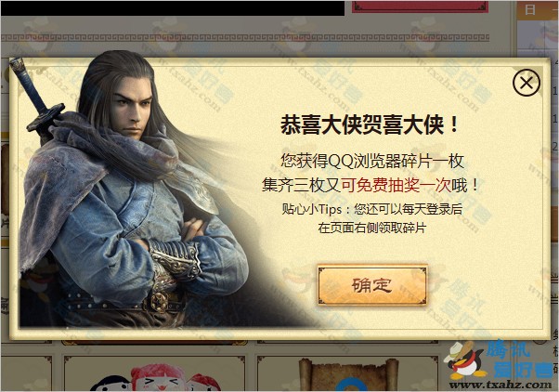Click the 恭喜大侠贺喜大侠 heading
Image resolution: width=559 pixels, height=392 pixels.
coord(369,125)
